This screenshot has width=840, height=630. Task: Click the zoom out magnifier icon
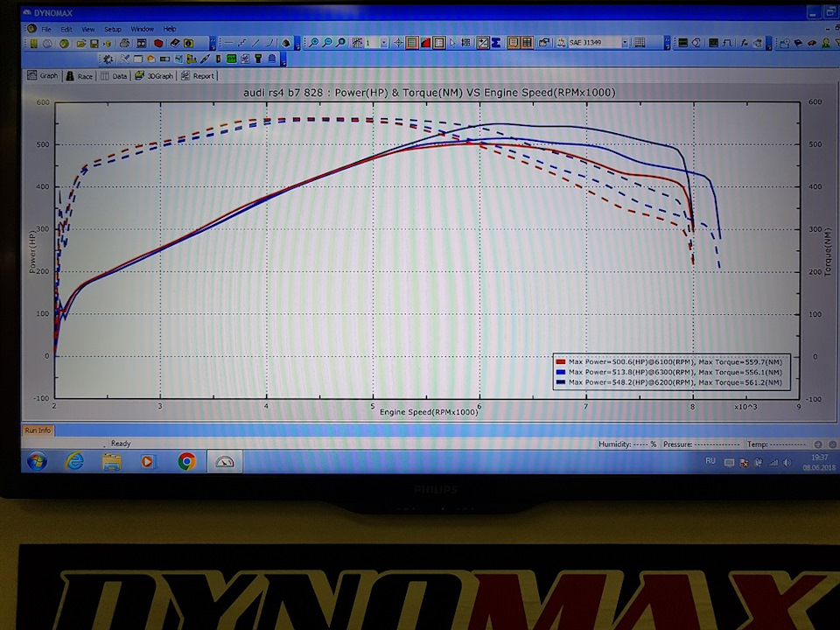click(327, 42)
